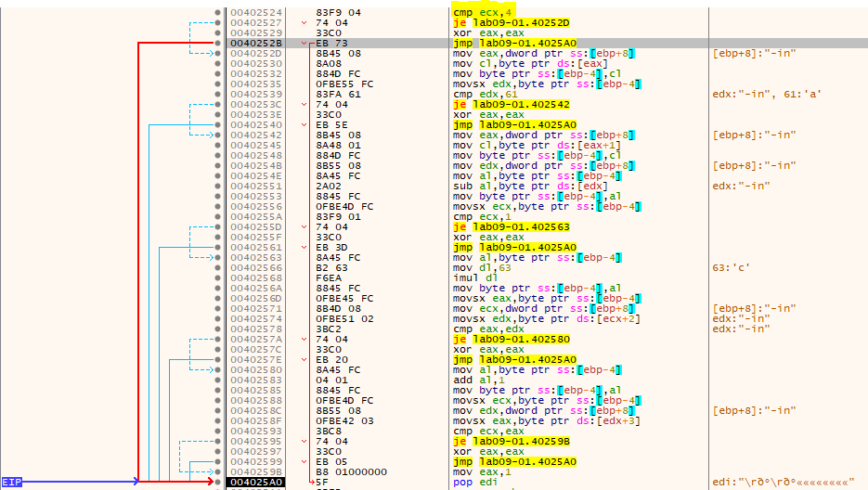Click jump-direction arrow beside bytes EB 05
868x490 pixels.
[x=304, y=462]
